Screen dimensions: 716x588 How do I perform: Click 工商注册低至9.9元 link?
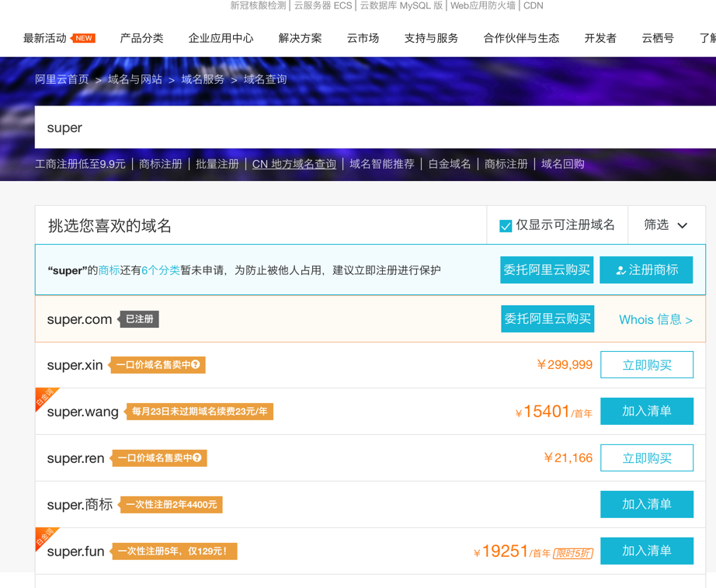80,164
